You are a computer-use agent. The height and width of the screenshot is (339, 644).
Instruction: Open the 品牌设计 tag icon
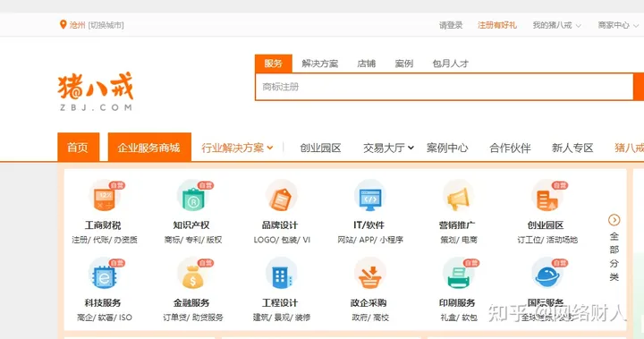(281, 197)
